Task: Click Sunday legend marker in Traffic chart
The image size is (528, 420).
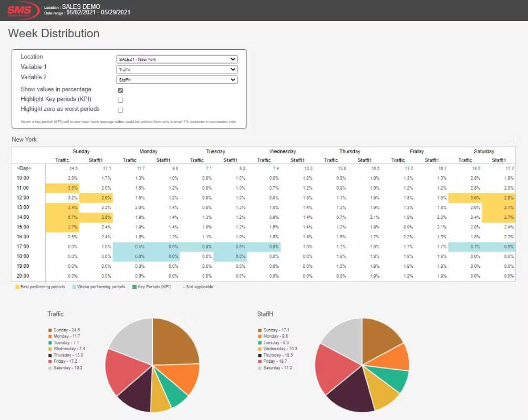Action: (50, 330)
